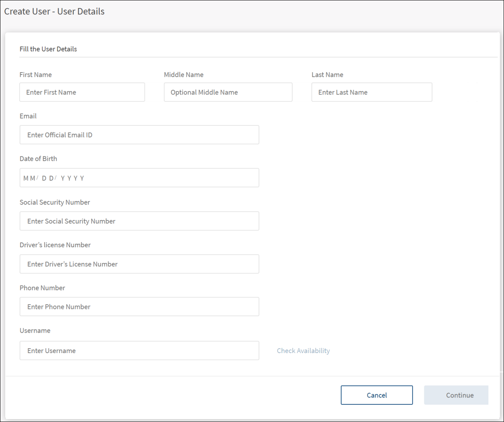Focus the Enter Social Security Number field
Viewport: 504px width, 422px height.
(139, 221)
